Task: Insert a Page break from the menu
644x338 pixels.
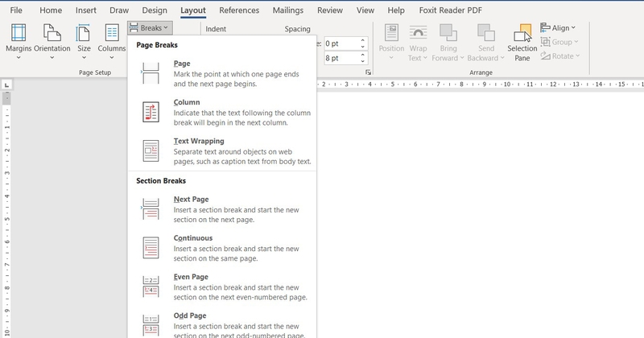Action: (x=222, y=73)
